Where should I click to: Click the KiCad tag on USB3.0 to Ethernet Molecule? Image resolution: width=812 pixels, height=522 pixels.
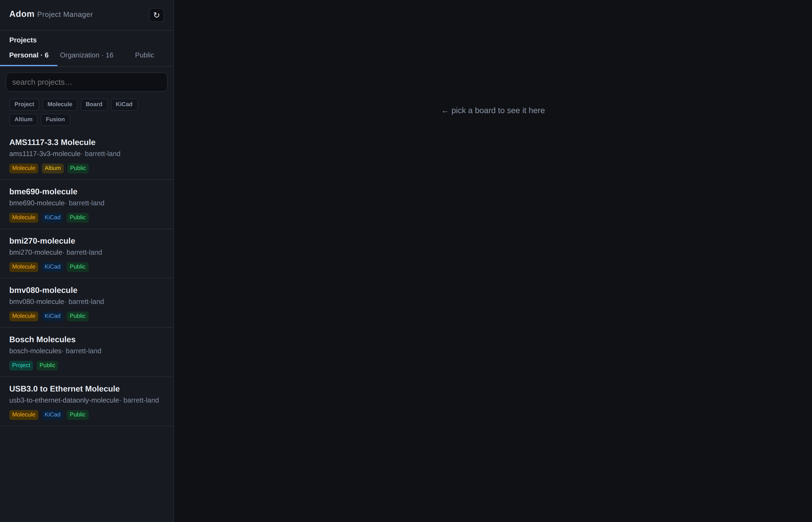52,415
